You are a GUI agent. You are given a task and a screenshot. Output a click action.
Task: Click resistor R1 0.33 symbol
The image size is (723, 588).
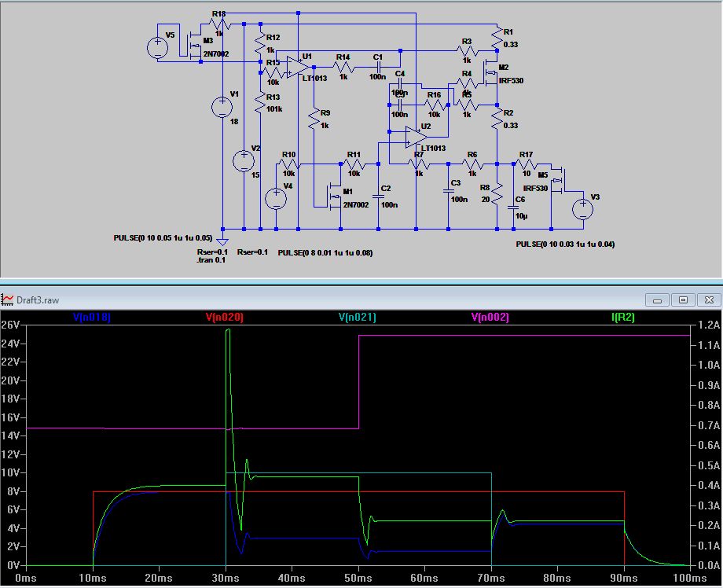[x=497, y=38]
